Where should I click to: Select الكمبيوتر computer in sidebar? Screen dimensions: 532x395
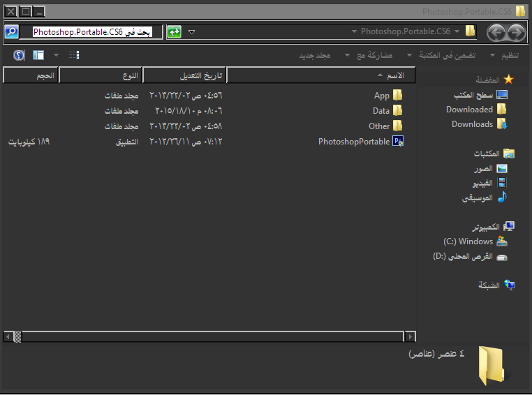[x=486, y=227]
